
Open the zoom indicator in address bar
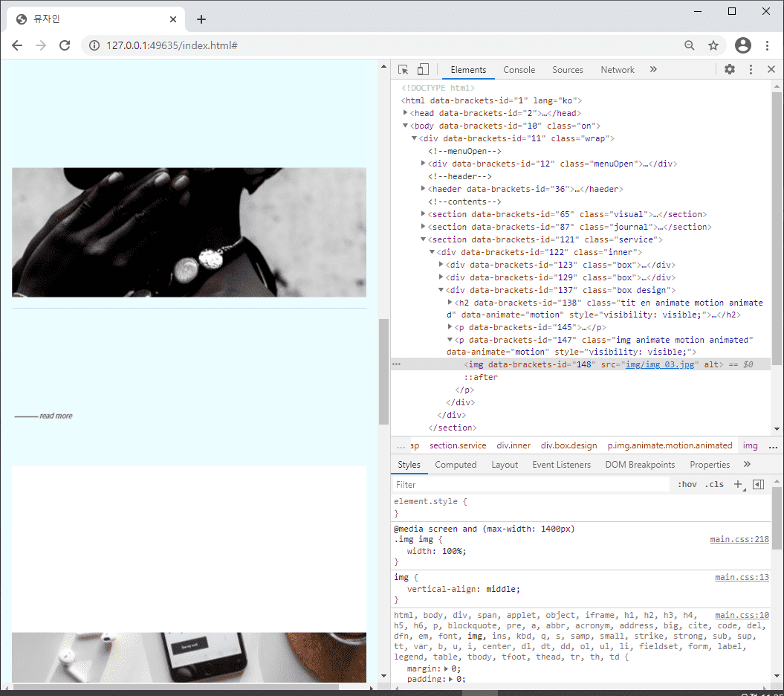pyautogui.click(x=690, y=45)
